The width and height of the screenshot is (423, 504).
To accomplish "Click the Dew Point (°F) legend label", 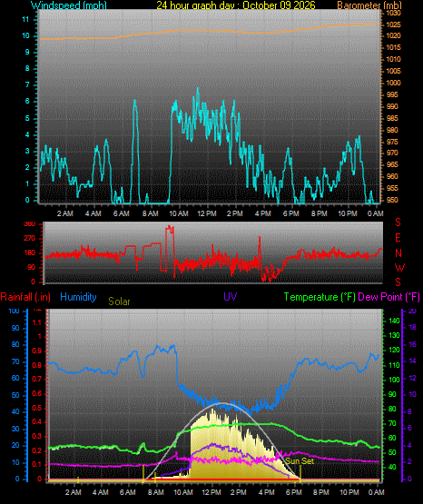I will [389, 297].
